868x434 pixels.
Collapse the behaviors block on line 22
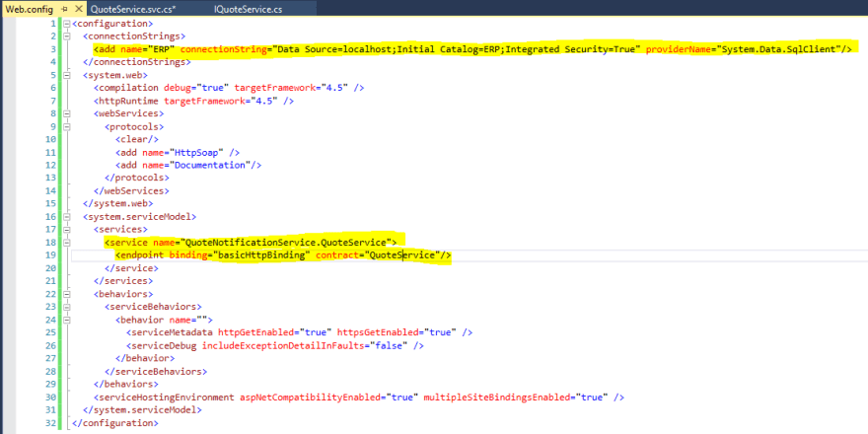[67, 293]
